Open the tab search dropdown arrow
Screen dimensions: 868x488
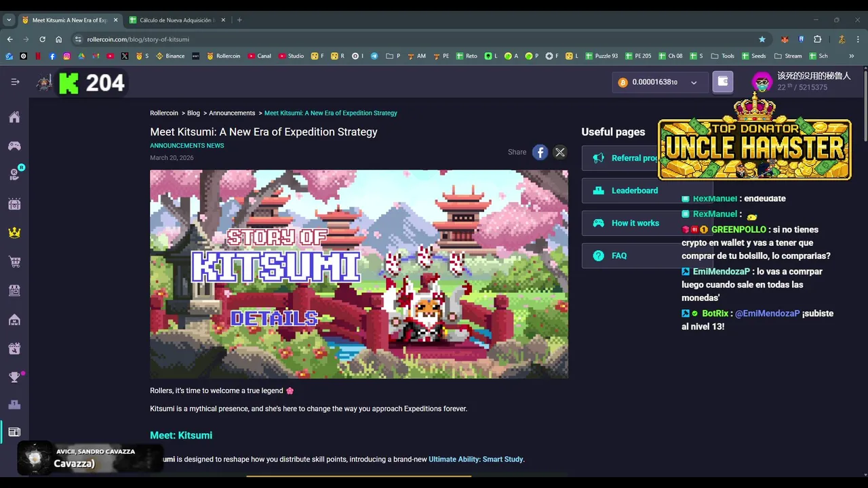click(8, 20)
